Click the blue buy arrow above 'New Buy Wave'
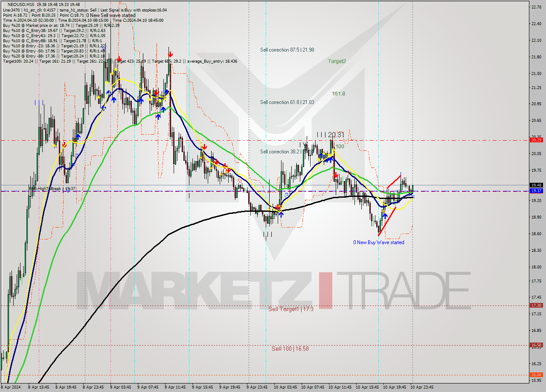Screen dimensions: 546x392 (385, 216)
